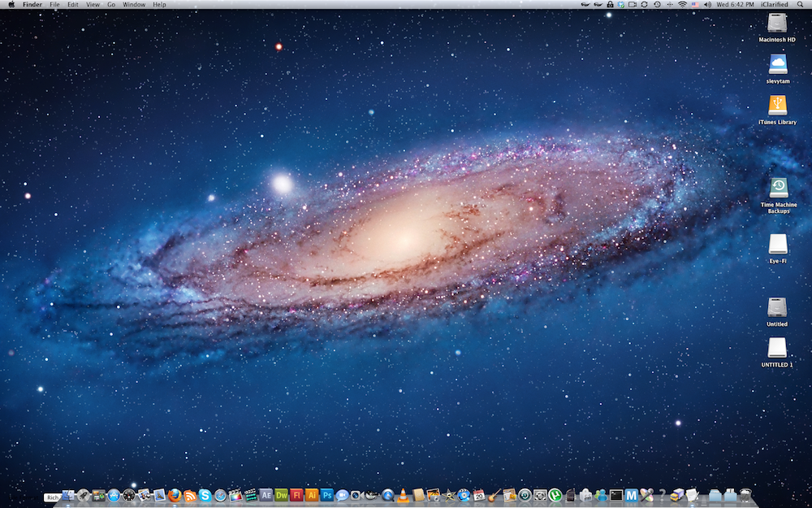Launch Skype from the Dock
This screenshot has width=812, height=508.
coord(205,495)
